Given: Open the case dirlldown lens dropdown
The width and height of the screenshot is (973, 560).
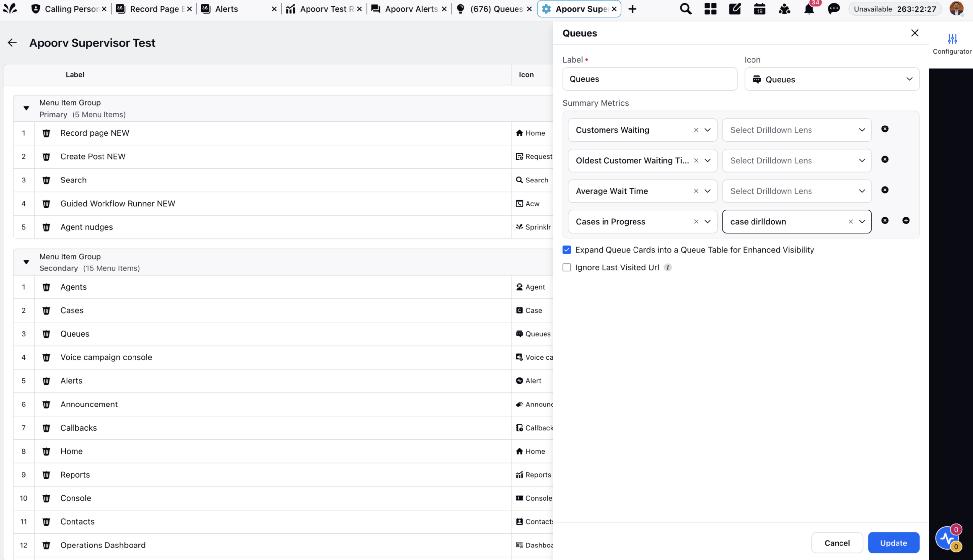Looking at the screenshot, I should tap(797, 222).
